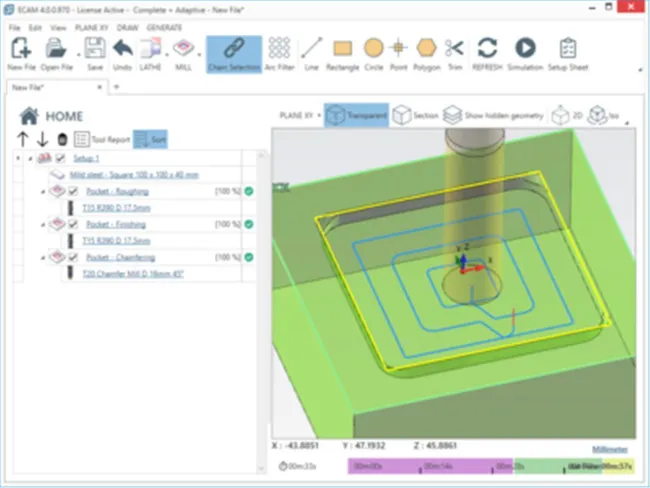Image resolution: width=650 pixels, height=488 pixels.
Task: Click the New File icon
Action: pos(21,48)
